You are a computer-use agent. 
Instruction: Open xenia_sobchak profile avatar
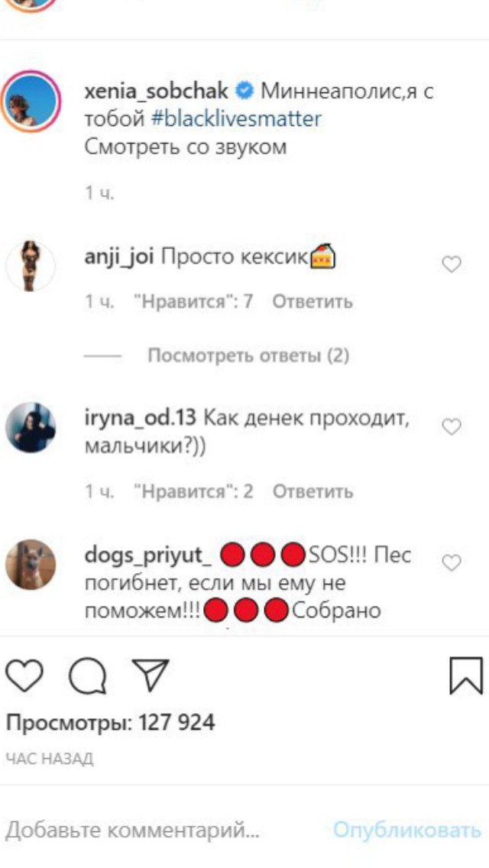coord(30,101)
